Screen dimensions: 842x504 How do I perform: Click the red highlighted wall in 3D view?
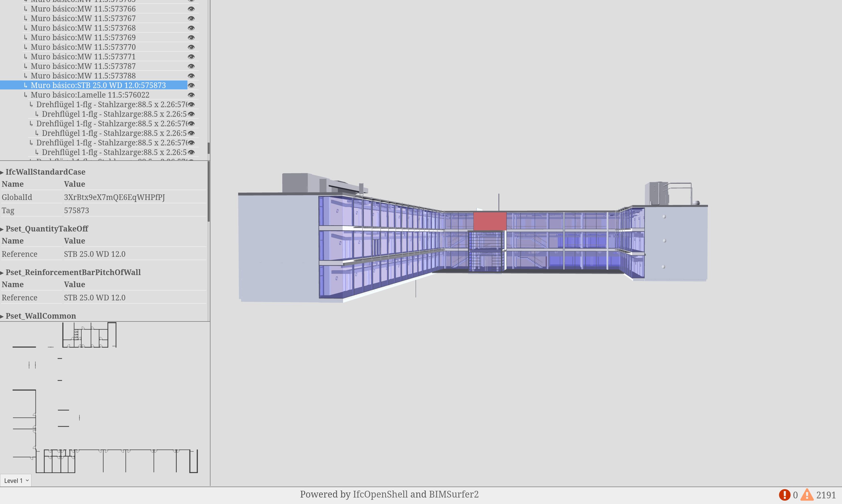(x=490, y=221)
